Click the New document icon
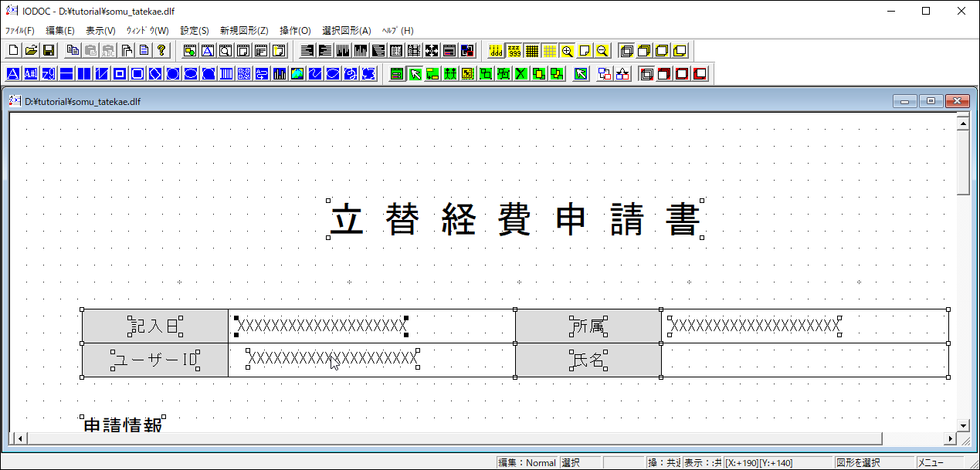Screen dimensions: 980x470 click(13, 51)
